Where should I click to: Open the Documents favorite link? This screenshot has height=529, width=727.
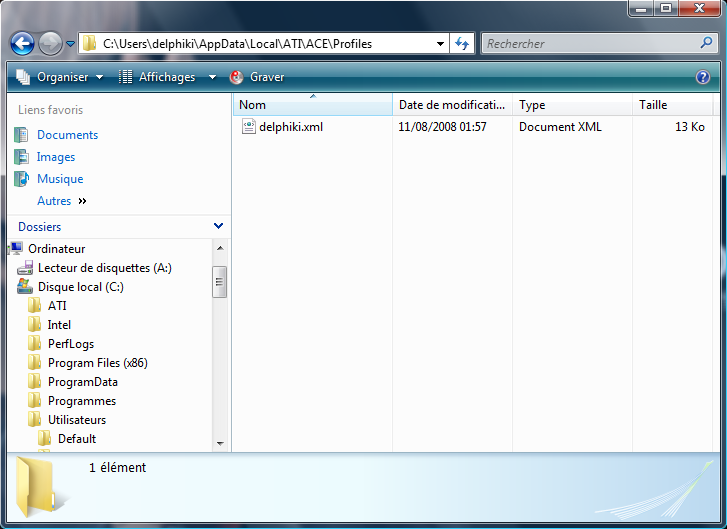coord(67,135)
